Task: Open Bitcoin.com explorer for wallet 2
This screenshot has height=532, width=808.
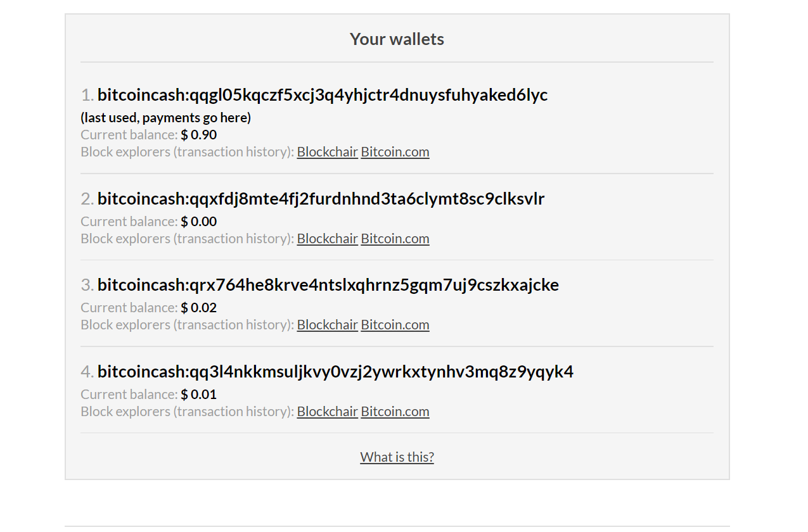Action: (x=395, y=239)
